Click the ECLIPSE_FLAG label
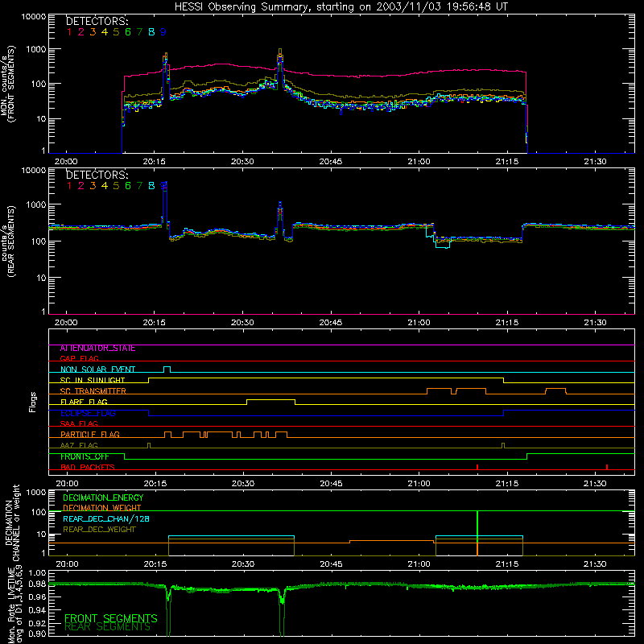 (88, 413)
